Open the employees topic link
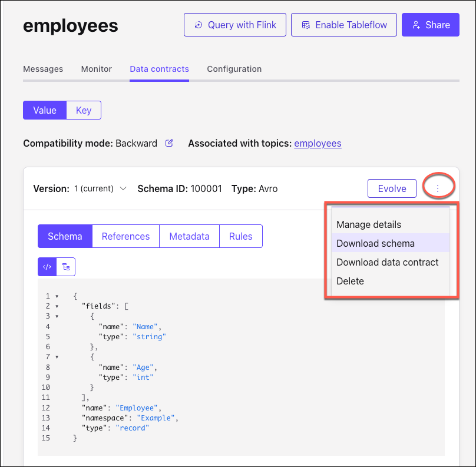The width and height of the screenshot is (476, 467). click(318, 143)
